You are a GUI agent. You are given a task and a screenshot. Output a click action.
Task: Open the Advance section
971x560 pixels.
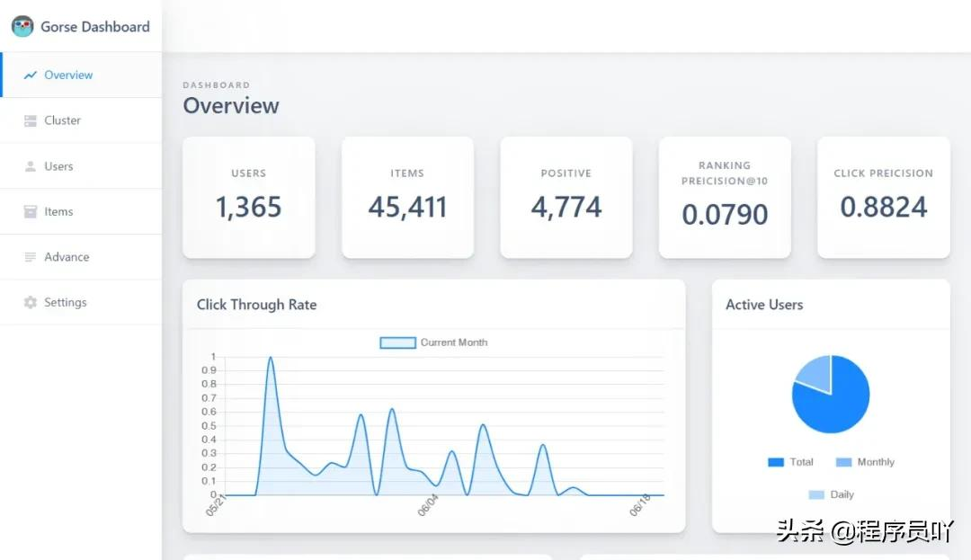tap(81, 257)
